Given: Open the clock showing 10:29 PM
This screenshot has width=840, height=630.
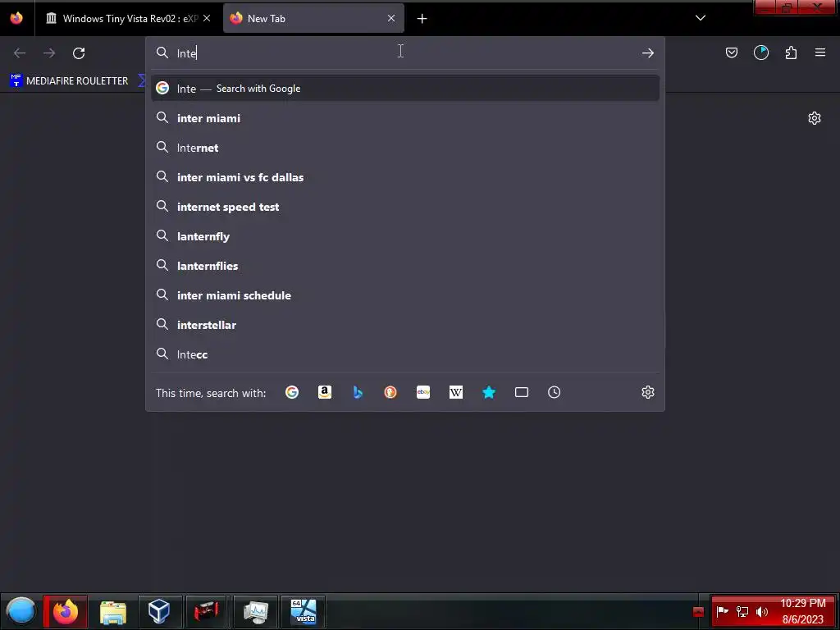Looking at the screenshot, I should (802, 611).
